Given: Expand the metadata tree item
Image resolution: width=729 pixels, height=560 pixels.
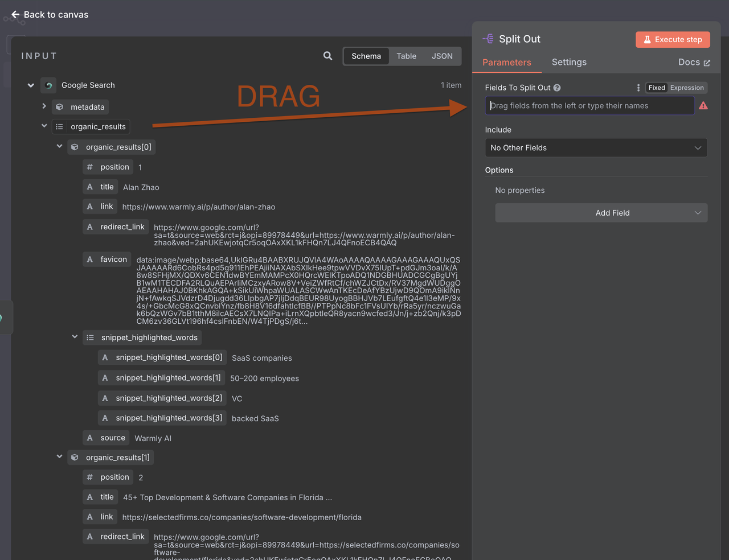Looking at the screenshot, I should (44, 106).
